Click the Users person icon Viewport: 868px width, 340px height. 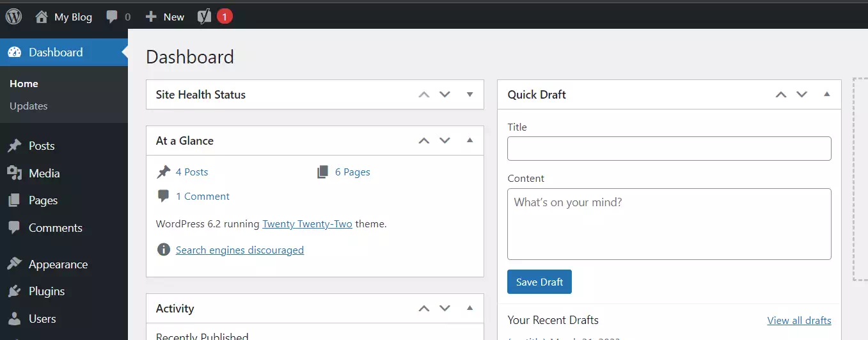click(x=14, y=319)
